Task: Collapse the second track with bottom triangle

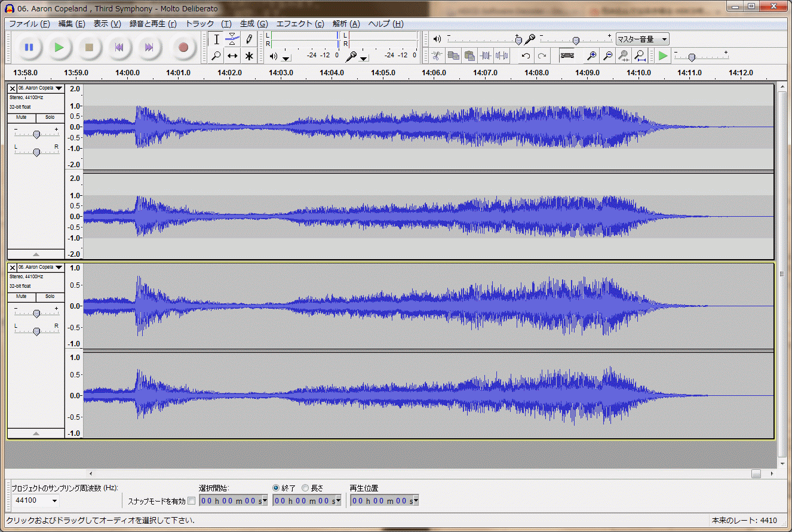Action: [36, 433]
